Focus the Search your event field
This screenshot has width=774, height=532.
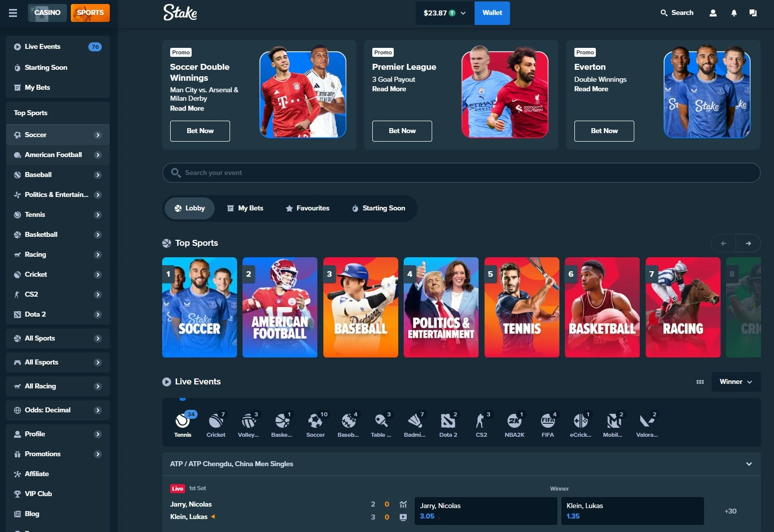pyautogui.click(x=462, y=173)
